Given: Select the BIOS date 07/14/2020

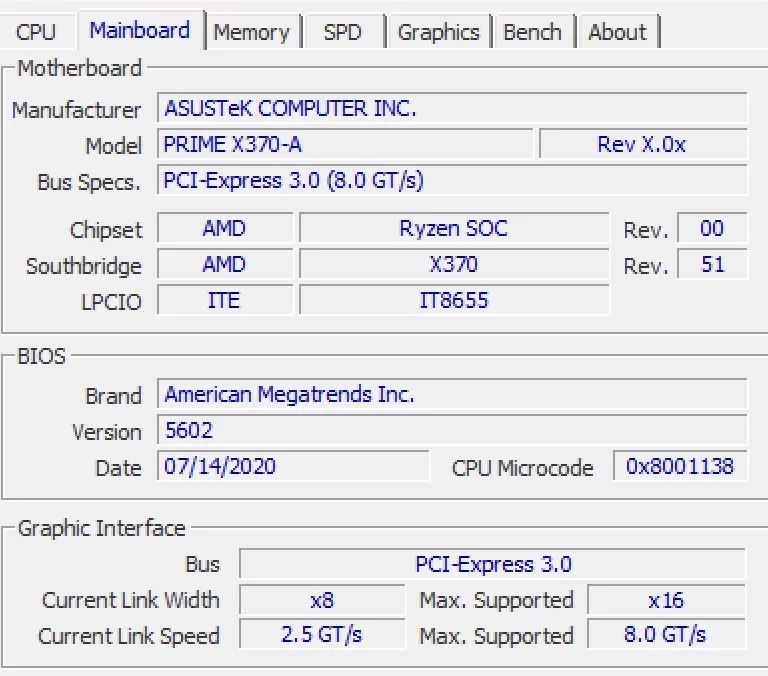Looking at the screenshot, I should click(x=293, y=466).
